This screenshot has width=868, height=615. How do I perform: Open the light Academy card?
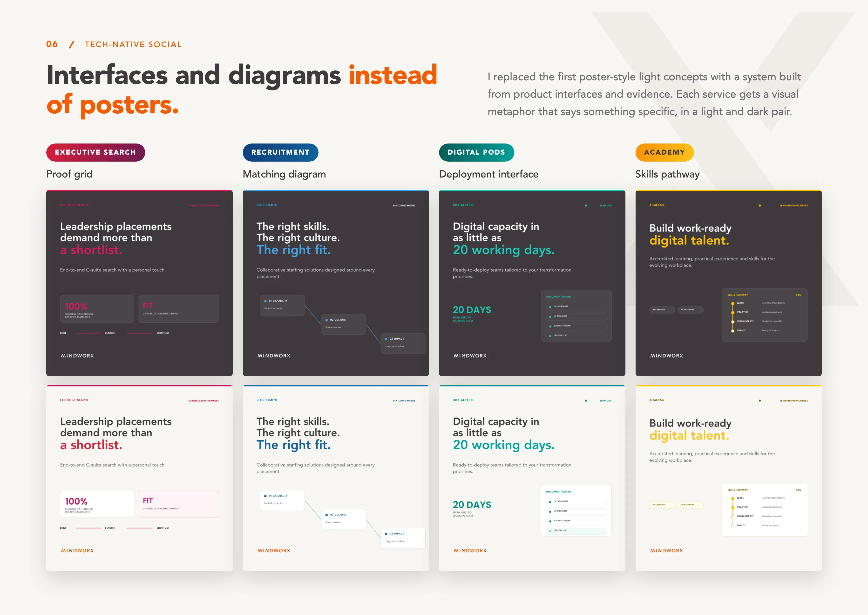pyautogui.click(x=728, y=478)
